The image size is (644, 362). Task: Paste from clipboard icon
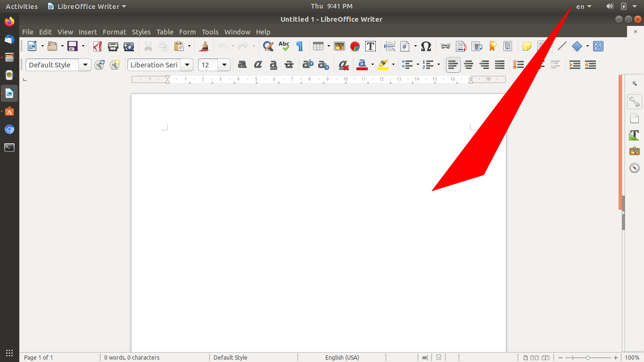coord(179,46)
